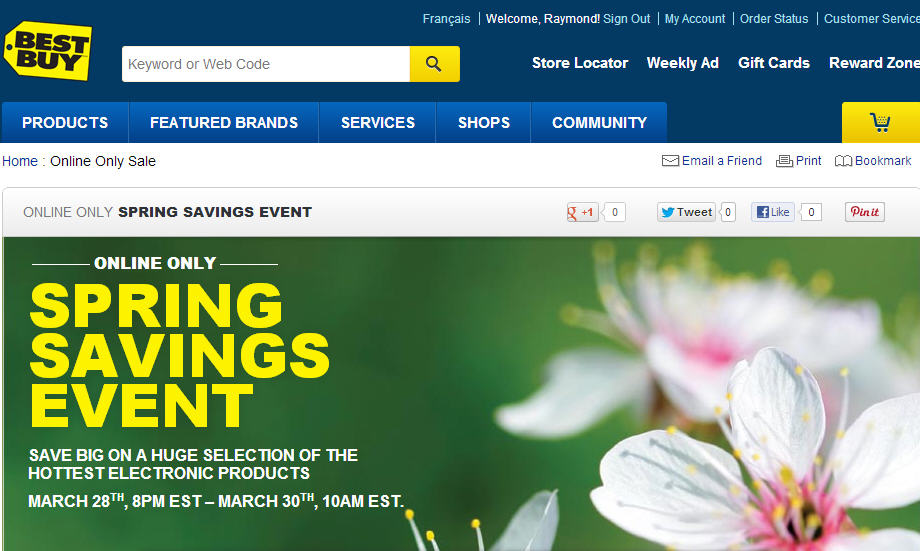Click the Email a Friend link text
Screen dimensions: 920x551
(722, 161)
